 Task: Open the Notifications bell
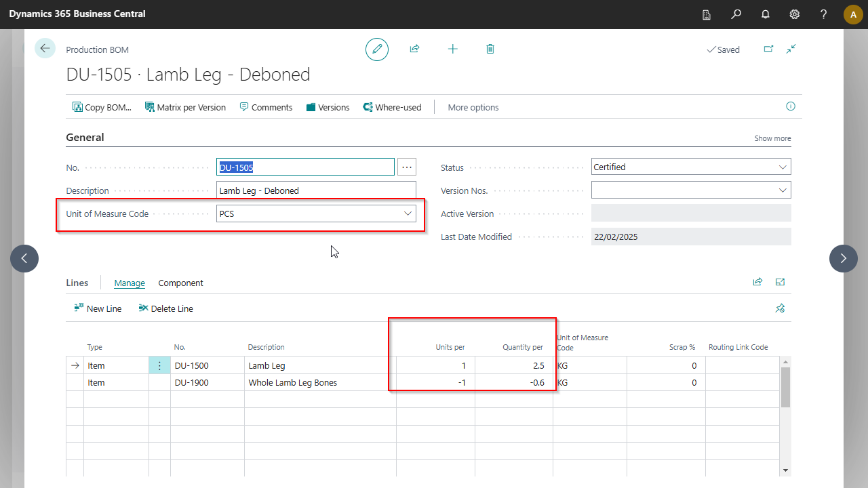766,14
